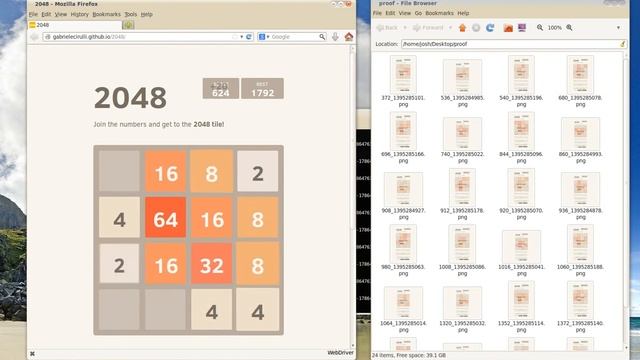Open the Firefox Tools menu
This screenshot has height=360, width=640.
tap(131, 14)
